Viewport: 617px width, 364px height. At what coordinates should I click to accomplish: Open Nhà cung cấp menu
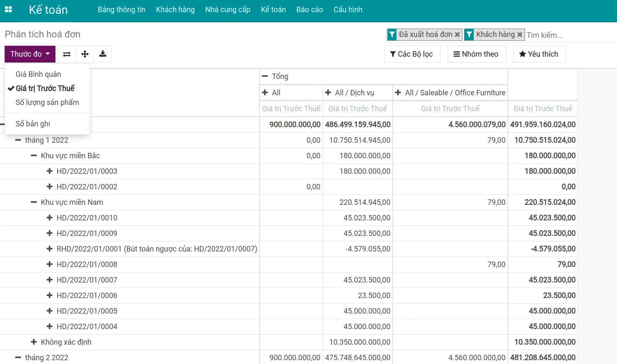point(228,10)
